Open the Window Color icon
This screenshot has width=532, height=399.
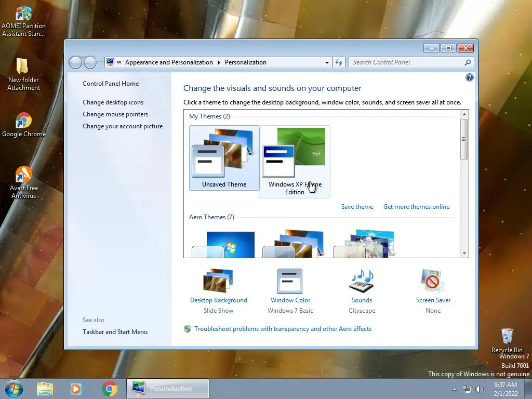click(x=290, y=281)
